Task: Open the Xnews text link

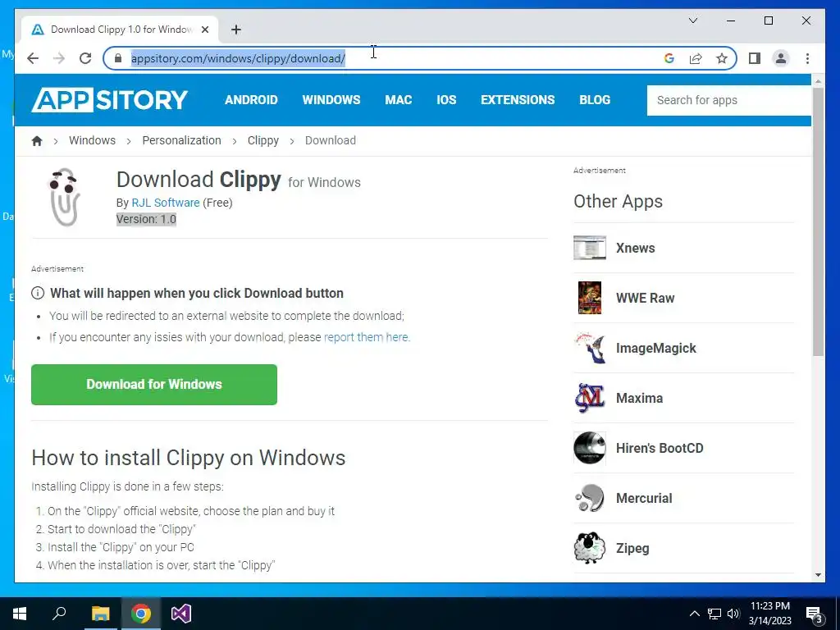Action: click(636, 248)
